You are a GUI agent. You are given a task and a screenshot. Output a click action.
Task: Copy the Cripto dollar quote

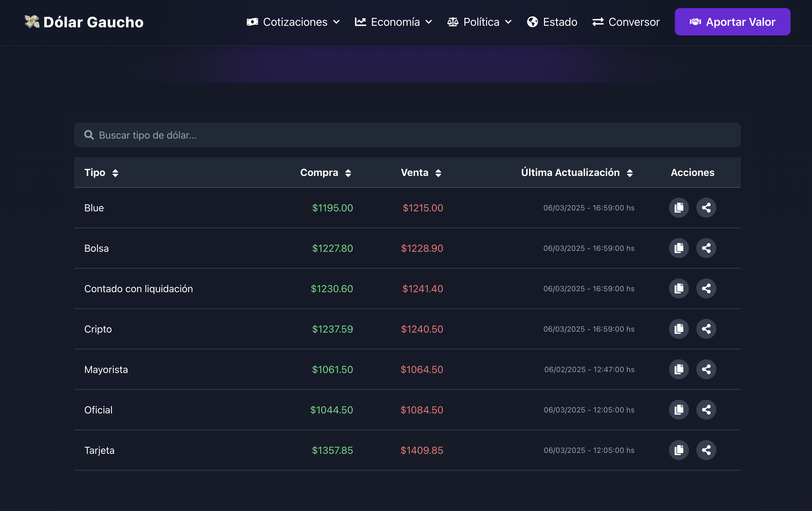tap(679, 329)
